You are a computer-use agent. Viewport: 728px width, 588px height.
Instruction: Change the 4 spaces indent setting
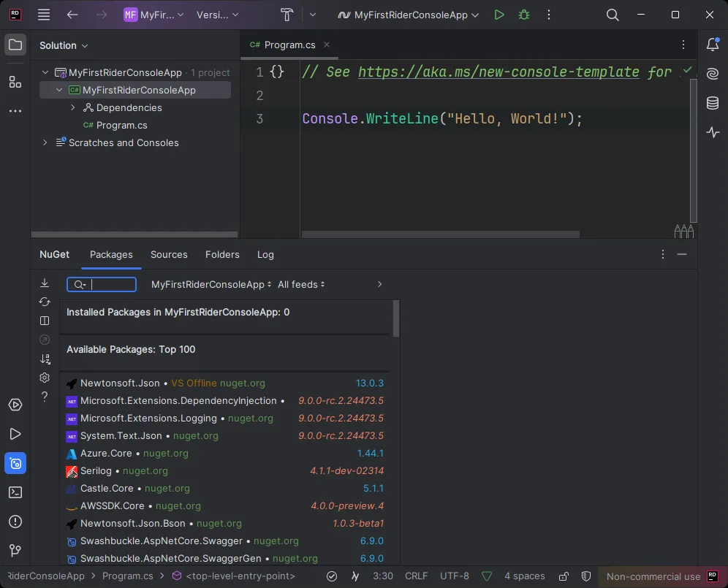(x=525, y=576)
